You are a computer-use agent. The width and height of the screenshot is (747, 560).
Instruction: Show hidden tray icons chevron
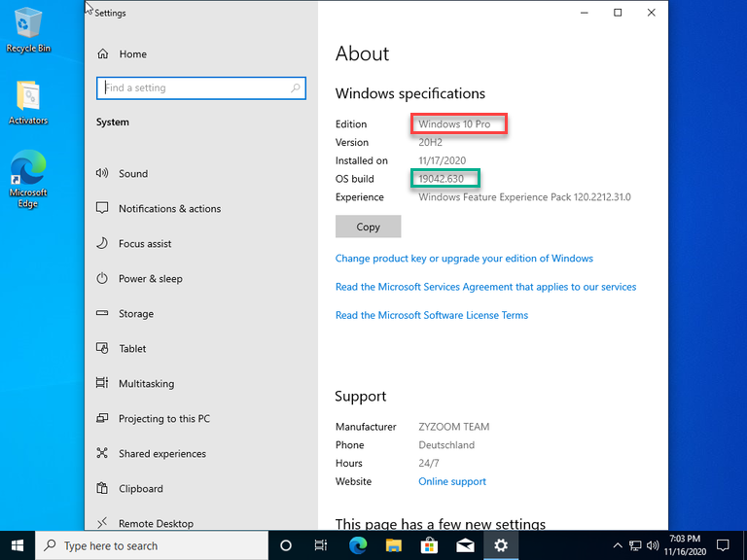(618, 545)
